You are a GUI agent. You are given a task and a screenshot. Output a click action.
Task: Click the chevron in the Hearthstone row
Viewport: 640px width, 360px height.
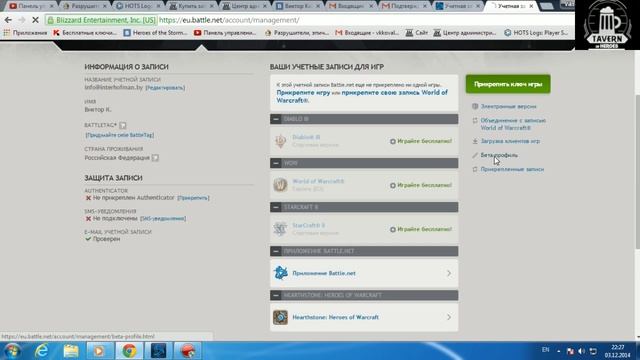pos(449,317)
